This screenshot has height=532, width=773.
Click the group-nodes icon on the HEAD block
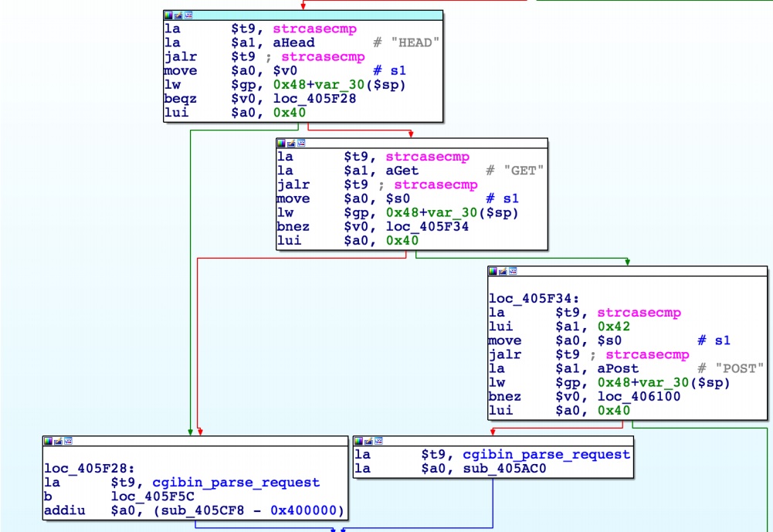[x=188, y=15]
